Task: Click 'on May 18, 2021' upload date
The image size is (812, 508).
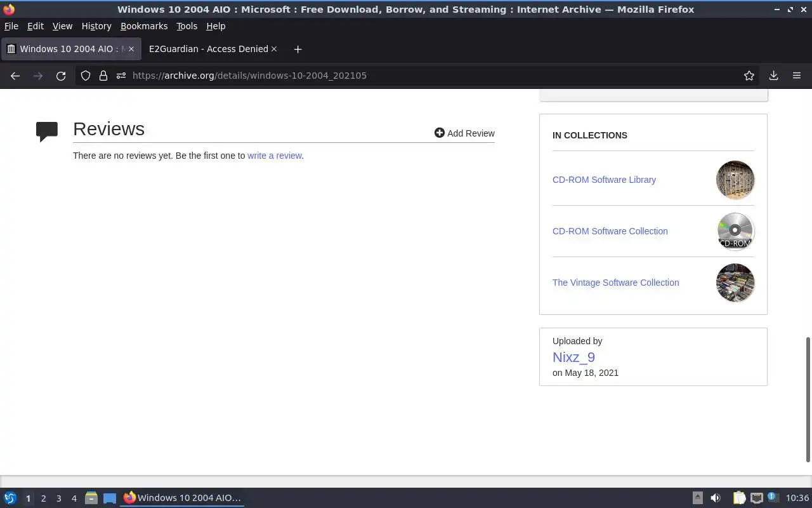Action: (585, 373)
